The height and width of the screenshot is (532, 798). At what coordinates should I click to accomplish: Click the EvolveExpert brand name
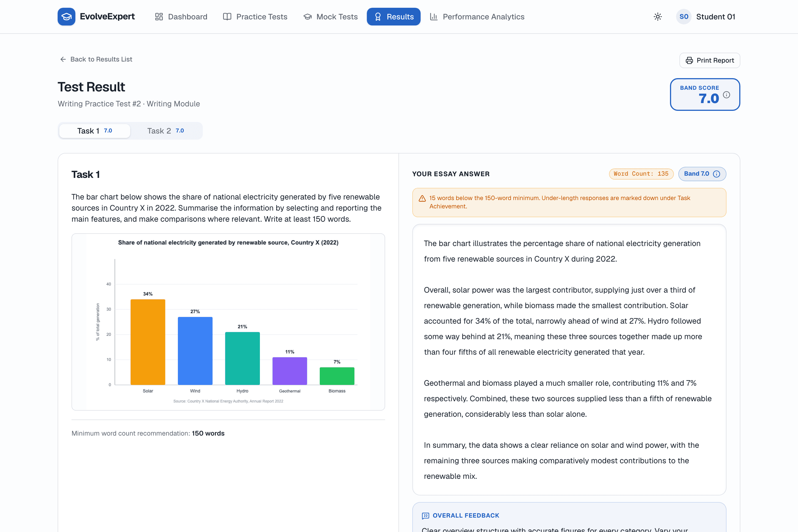coord(107,17)
